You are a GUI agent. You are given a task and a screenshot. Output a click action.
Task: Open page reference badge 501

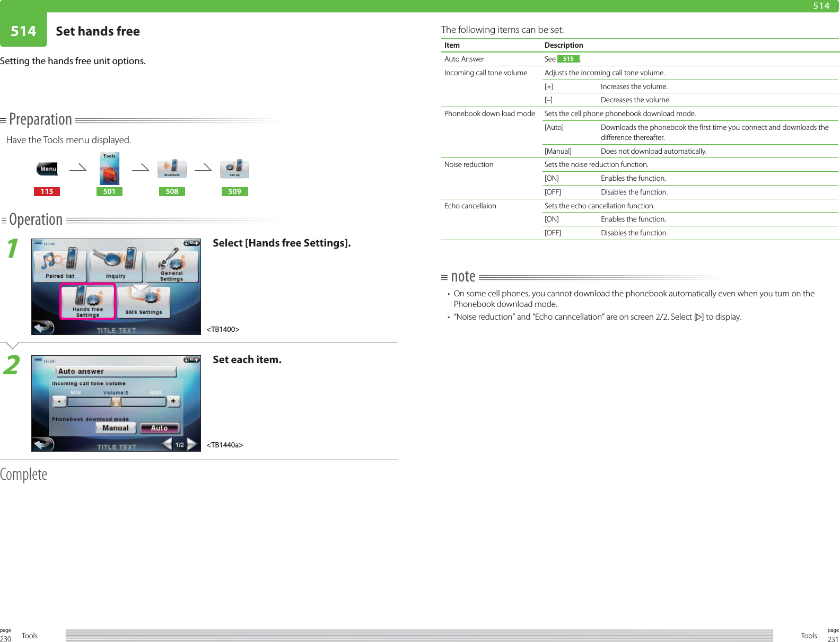click(x=109, y=191)
